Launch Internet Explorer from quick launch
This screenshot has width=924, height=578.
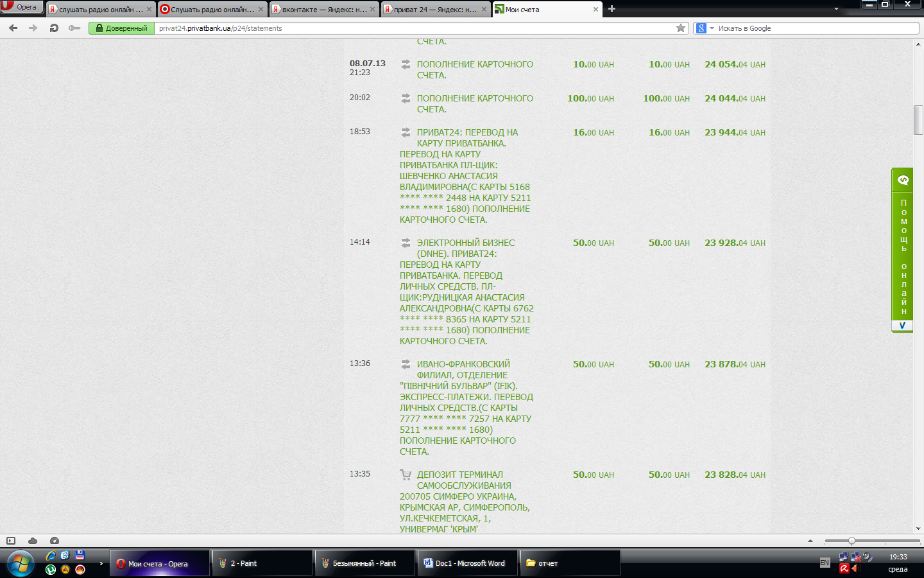(51, 556)
